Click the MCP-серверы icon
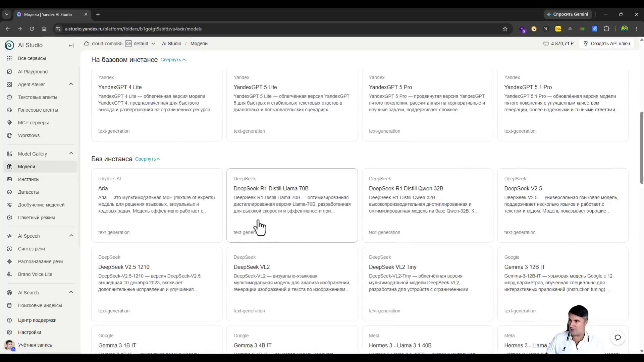 coord(9,123)
